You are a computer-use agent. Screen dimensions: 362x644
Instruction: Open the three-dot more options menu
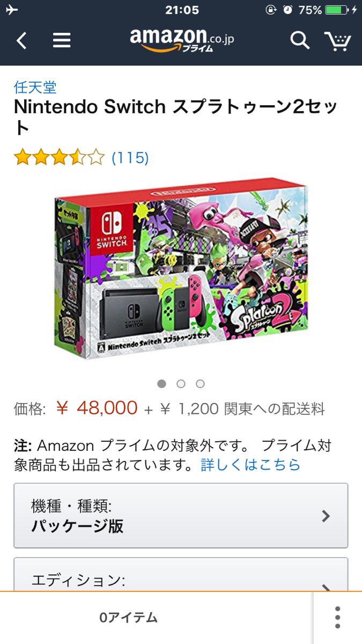click(x=337, y=618)
